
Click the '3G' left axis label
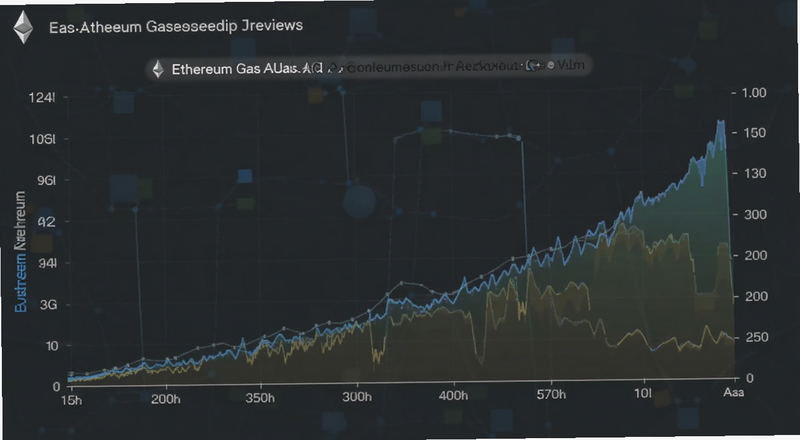[x=48, y=305]
